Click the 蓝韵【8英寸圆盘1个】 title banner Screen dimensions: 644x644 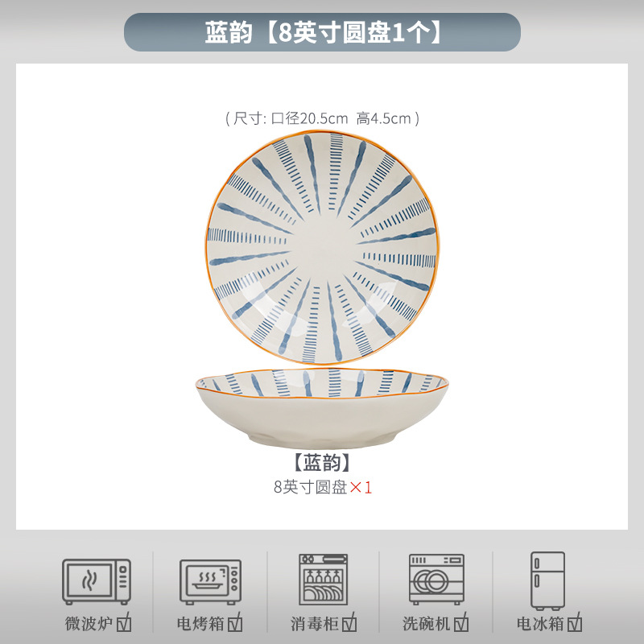click(323, 32)
